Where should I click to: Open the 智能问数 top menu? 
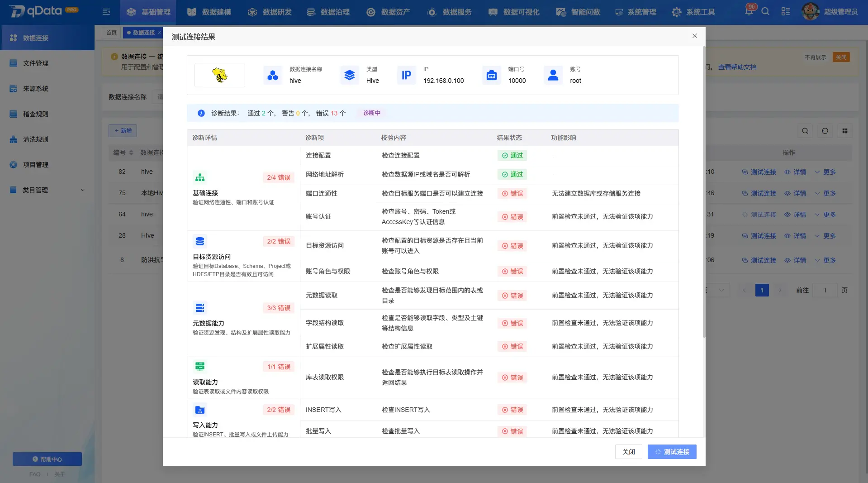point(578,12)
